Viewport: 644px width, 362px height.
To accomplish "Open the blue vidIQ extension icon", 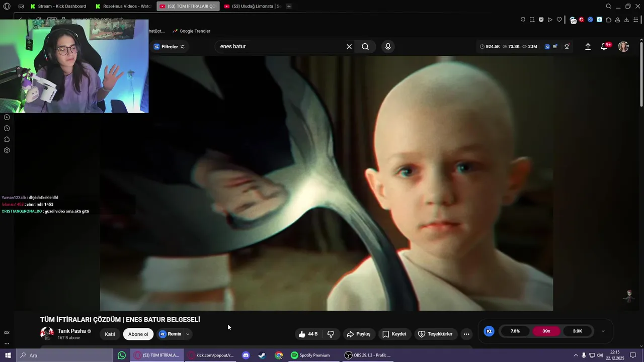I will [591, 20].
